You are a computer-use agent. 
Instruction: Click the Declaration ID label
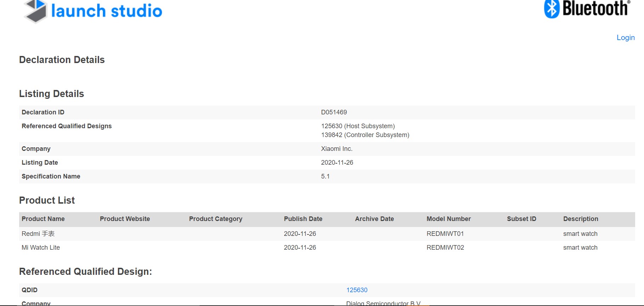coord(43,112)
